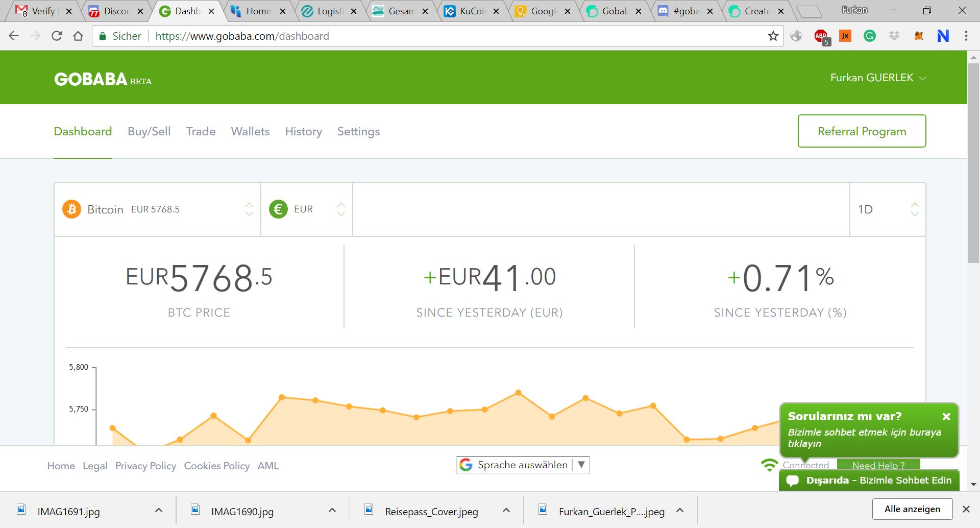Viewport: 980px width, 528px height.
Task: Open the Grammarly extension icon
Action: tap(870, 36)
